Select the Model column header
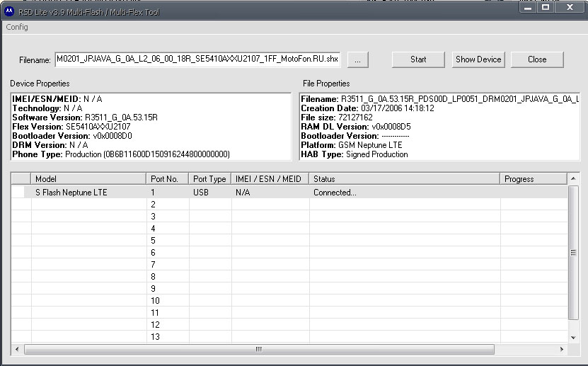 point(88,179)
